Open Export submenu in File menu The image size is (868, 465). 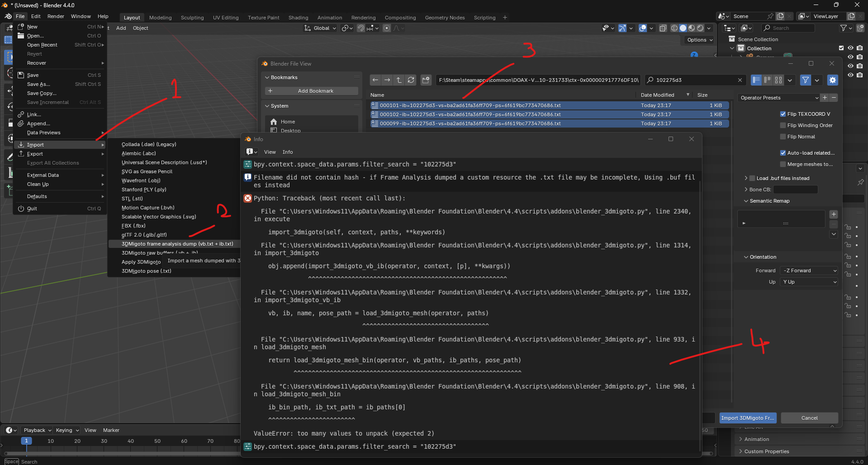[x=61, y=154]
